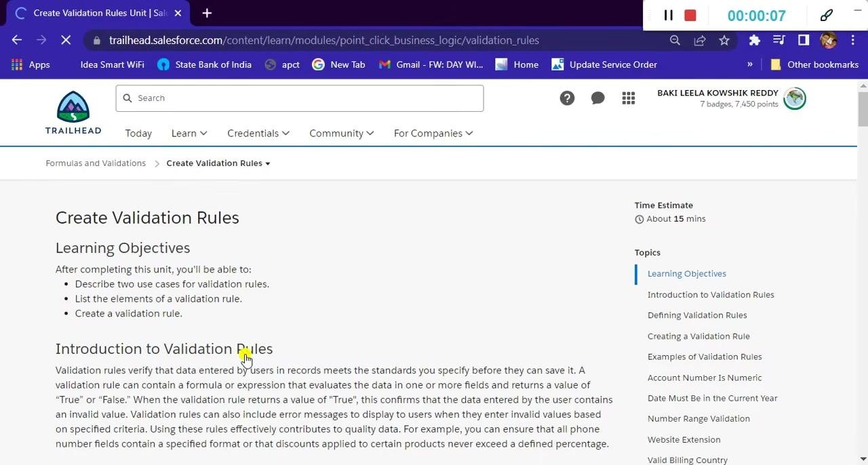Viewport: 868px width, 465px height.
Task: Close the Create Validation Rules tab
Action: [178, 13]
